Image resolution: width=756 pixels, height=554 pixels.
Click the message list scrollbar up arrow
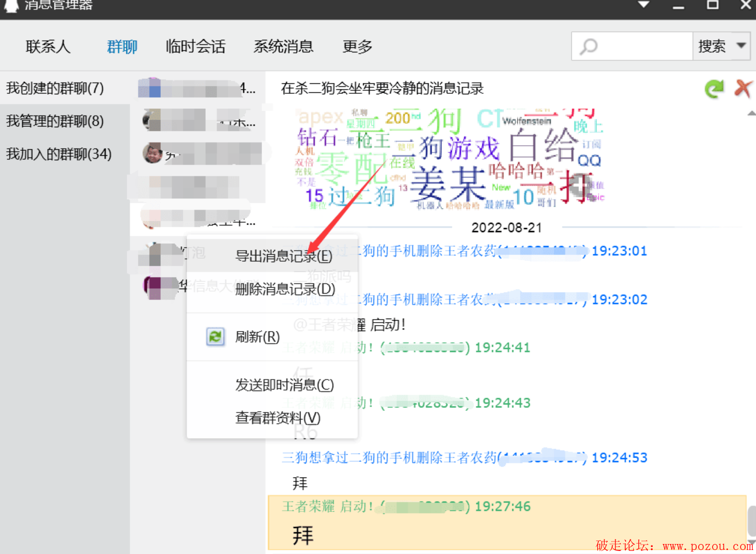pyautogui.click(x=752, y=113)
